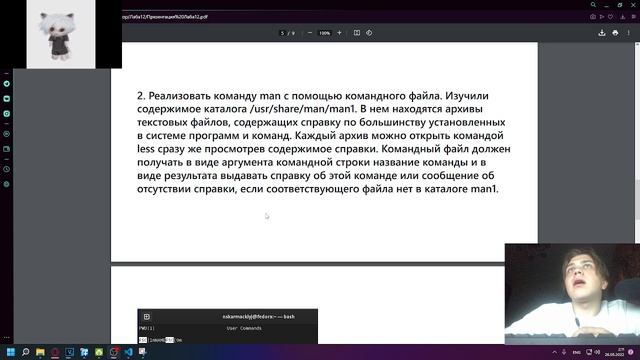Zoom in the PDF with plus button

point(339,33)
